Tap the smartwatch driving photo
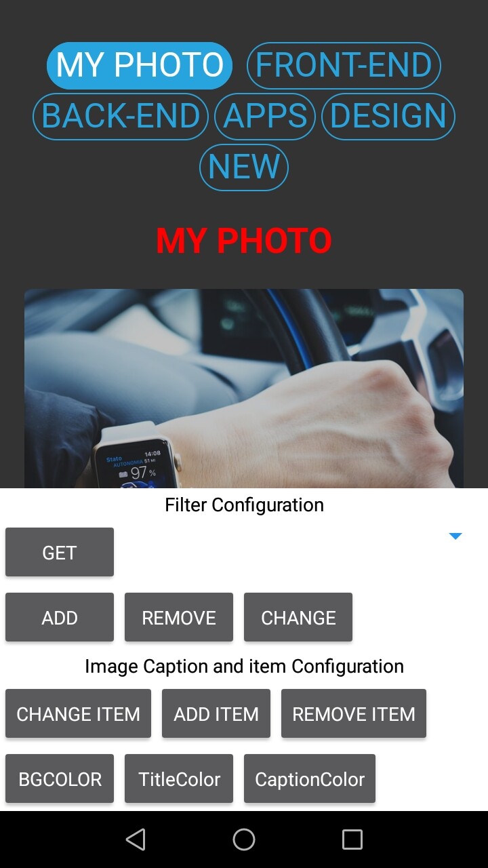 click(244, 389)
